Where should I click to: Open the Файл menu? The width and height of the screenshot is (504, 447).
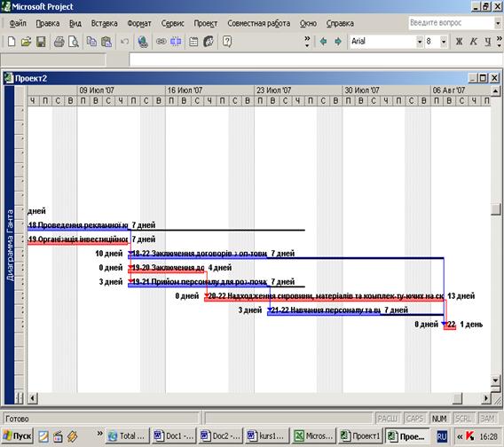18,23
